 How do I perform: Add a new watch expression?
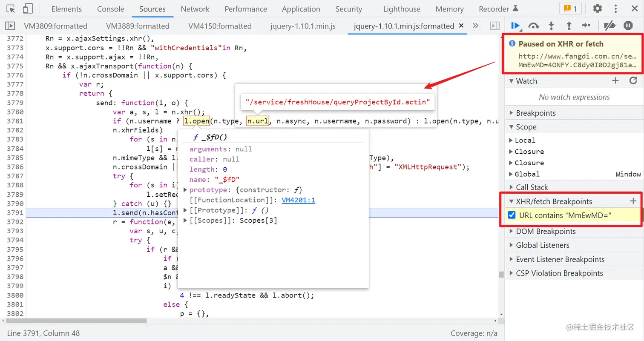(x=615, y=80)
